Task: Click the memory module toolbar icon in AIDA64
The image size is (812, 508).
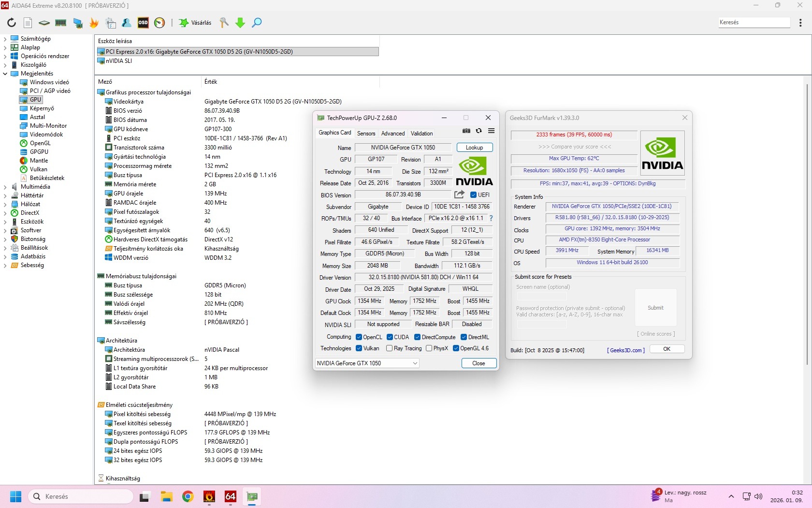Action: (61, 23)
